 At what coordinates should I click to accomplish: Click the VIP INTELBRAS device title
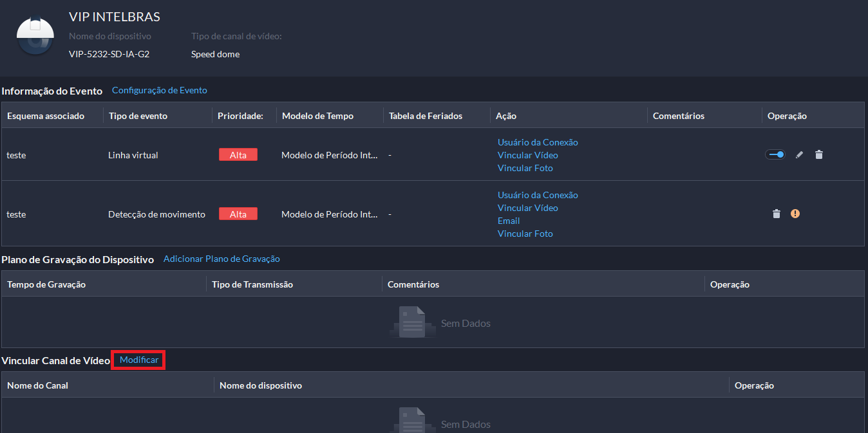115,17
